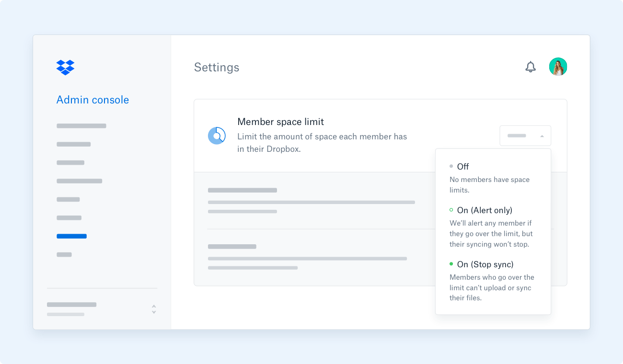Click the Dropbox logo in sidebar
This screenshot has width=623, height=364.
[65, 68]
